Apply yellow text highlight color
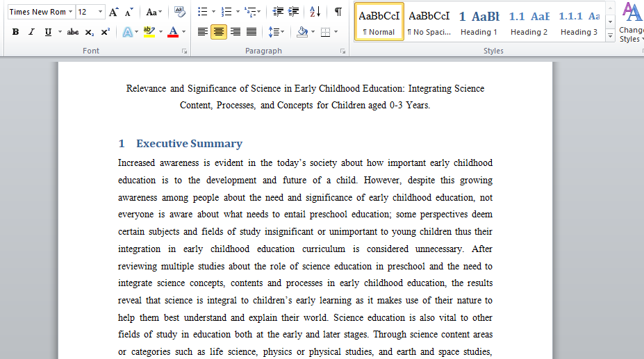Image resolution: width=644 pixels, height=359 pixels. tap(149, 32)
